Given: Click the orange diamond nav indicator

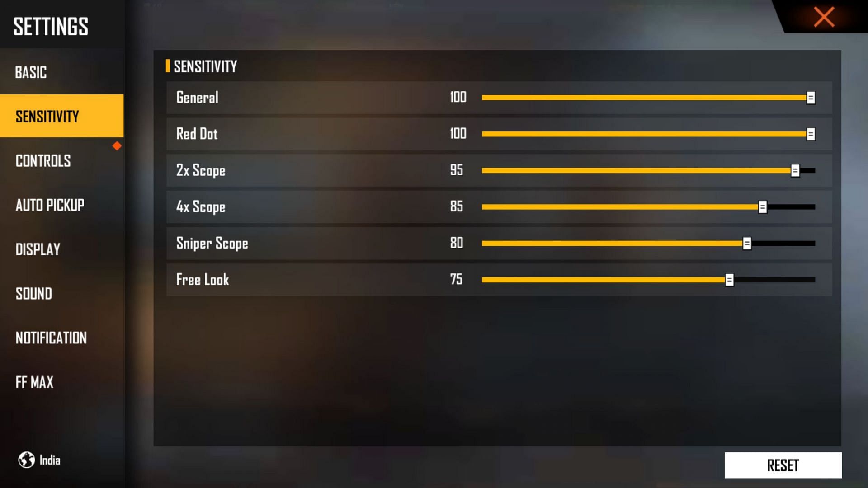Looking at the screenshot, I should click(x=117, y=145).
